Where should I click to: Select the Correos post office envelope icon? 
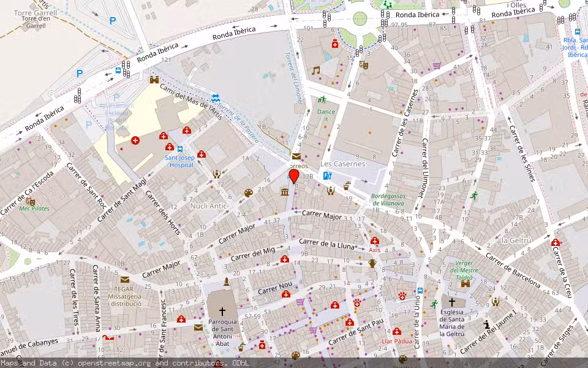click(x=296, y=156)
